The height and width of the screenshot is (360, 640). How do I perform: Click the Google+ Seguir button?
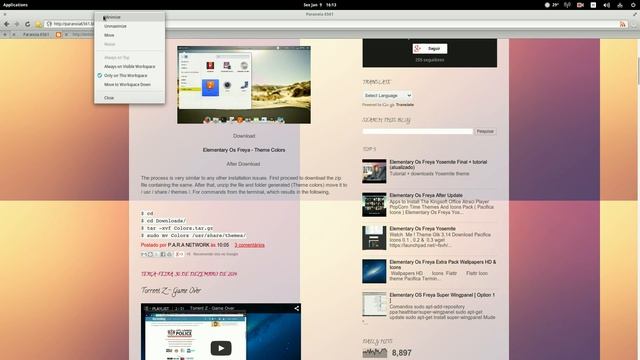click(430, 49)
